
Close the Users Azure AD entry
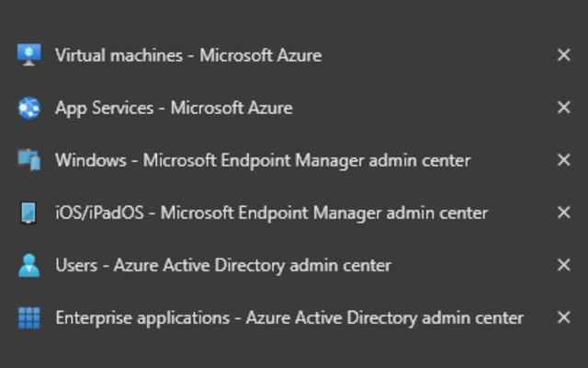point(564,265)
